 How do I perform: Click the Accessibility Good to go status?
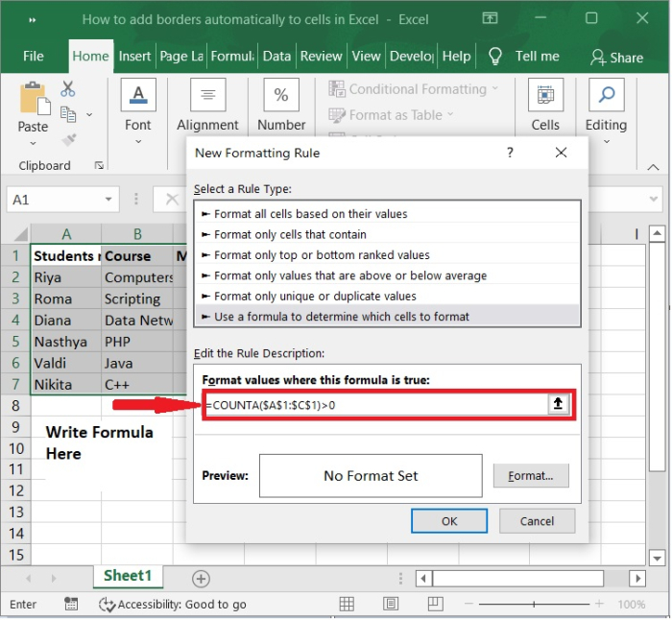172,605
